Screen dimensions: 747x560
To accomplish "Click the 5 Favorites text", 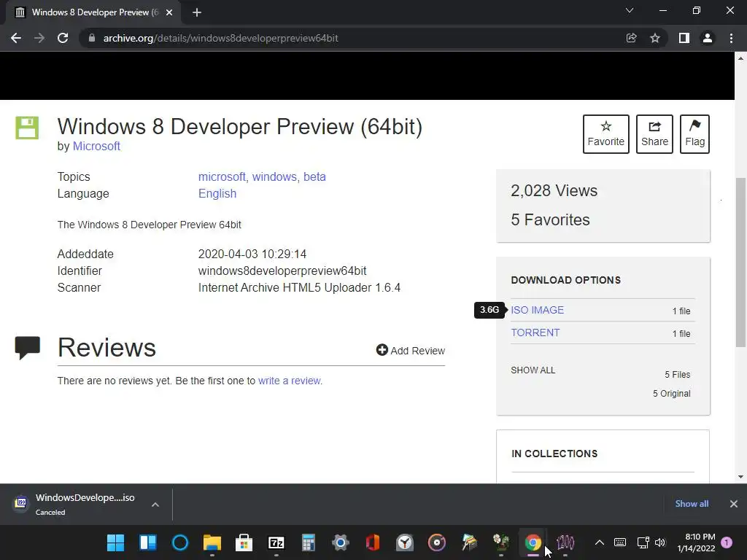I will click(550, 219).
